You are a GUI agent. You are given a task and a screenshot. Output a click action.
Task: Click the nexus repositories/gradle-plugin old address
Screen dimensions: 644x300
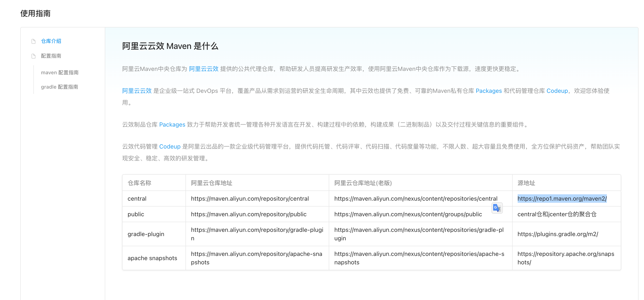(x=419, y=234)
